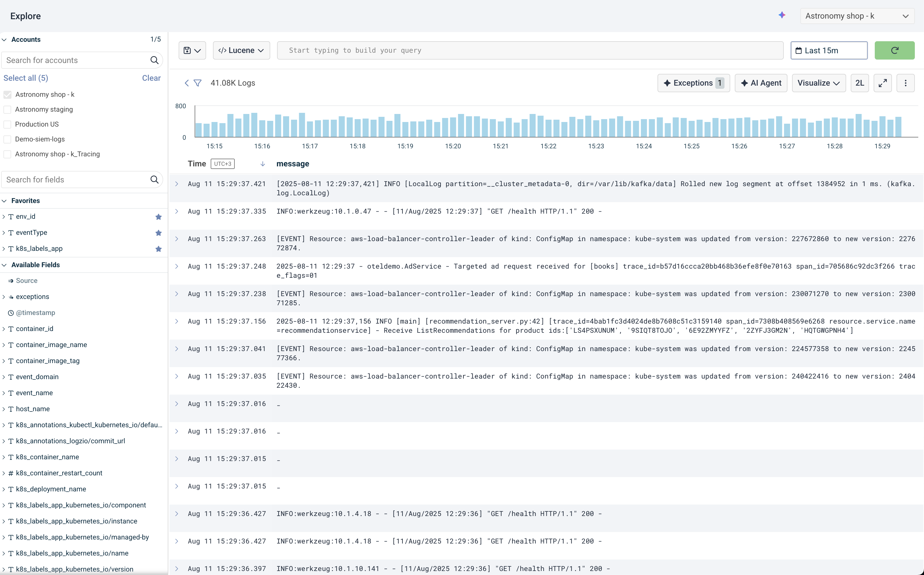Open the AI Agent
Screen dimensions: 924x575
(x=761, y=83)
